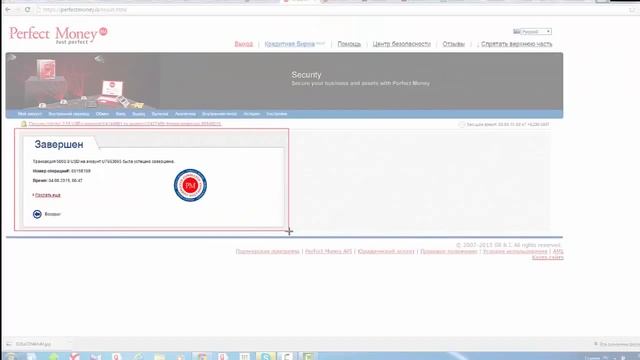
Task: Click the browser back arrow
Action: [x=8, y=9]
